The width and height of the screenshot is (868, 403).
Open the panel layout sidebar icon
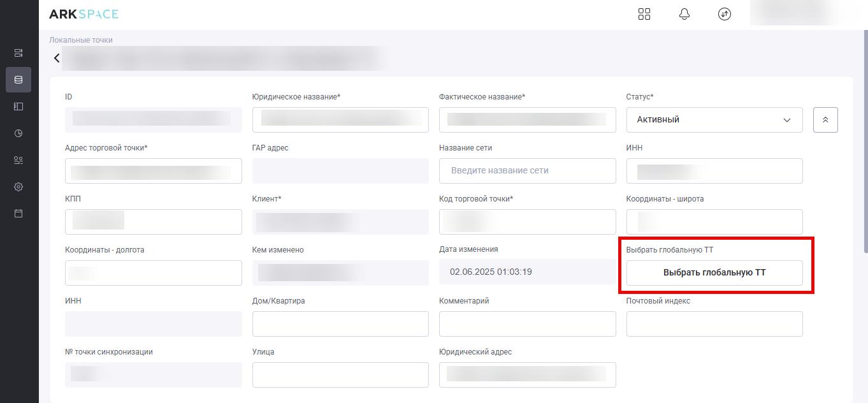coord(18,106)
